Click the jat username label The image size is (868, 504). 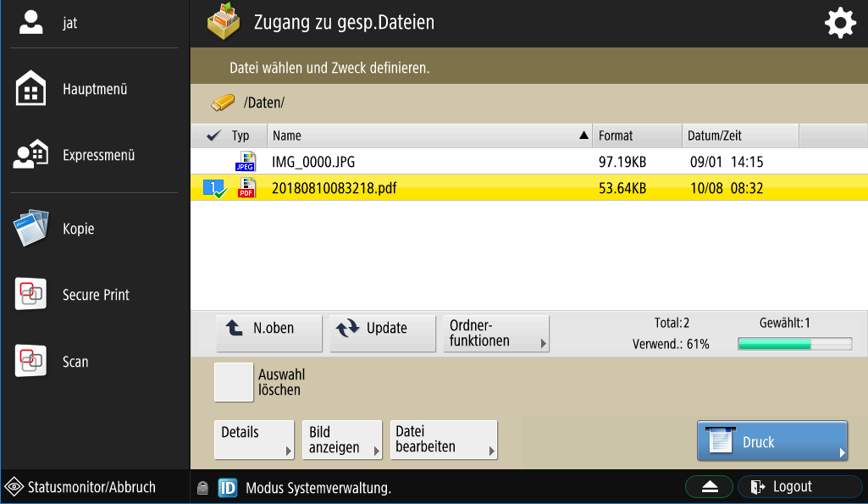point(69,23)
